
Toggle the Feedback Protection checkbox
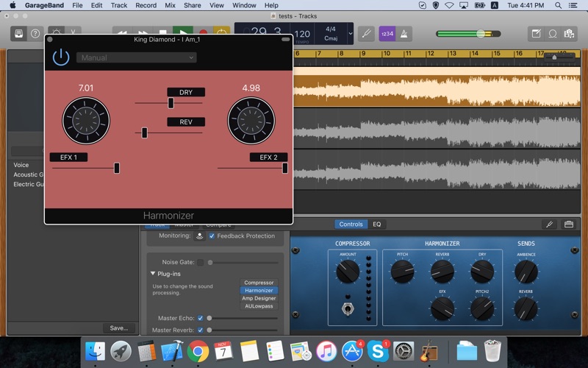coord(212,236)
